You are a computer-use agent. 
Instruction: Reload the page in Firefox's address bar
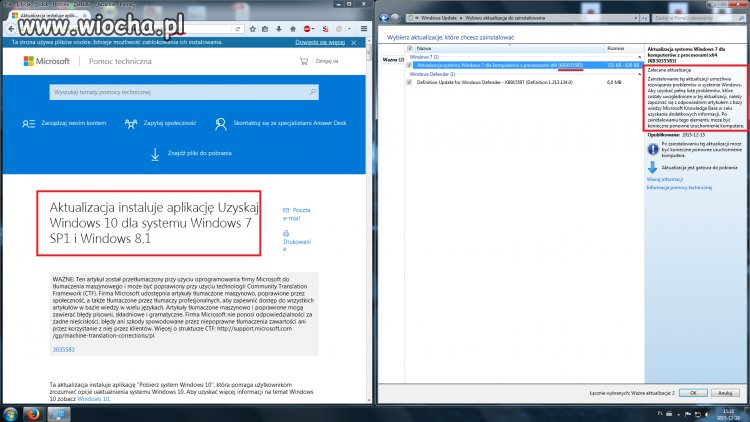(237, 29)
